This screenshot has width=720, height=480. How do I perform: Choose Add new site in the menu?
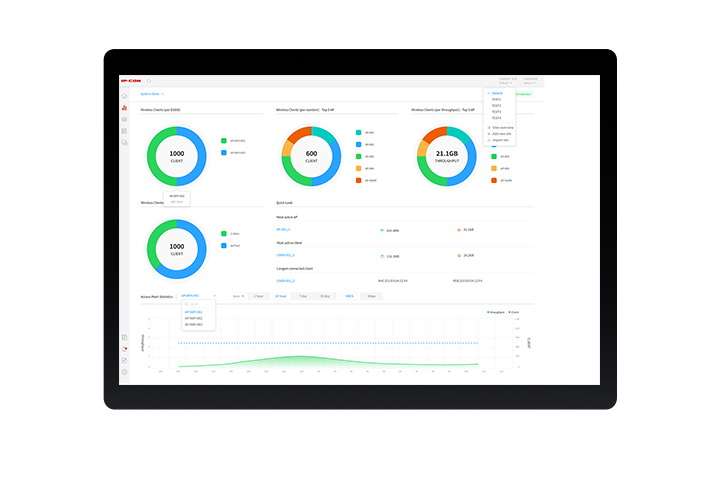(x=501, y=134)
